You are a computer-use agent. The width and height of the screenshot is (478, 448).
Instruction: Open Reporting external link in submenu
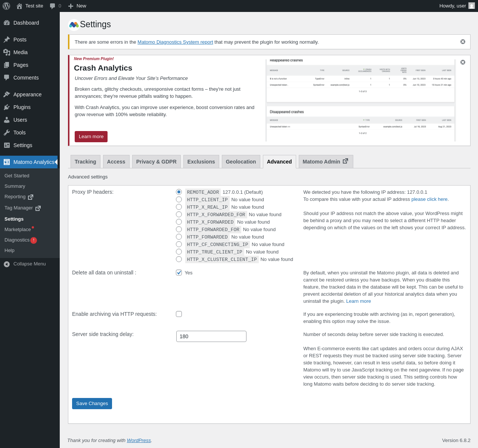pyautogui.click(x=30, y=197)
